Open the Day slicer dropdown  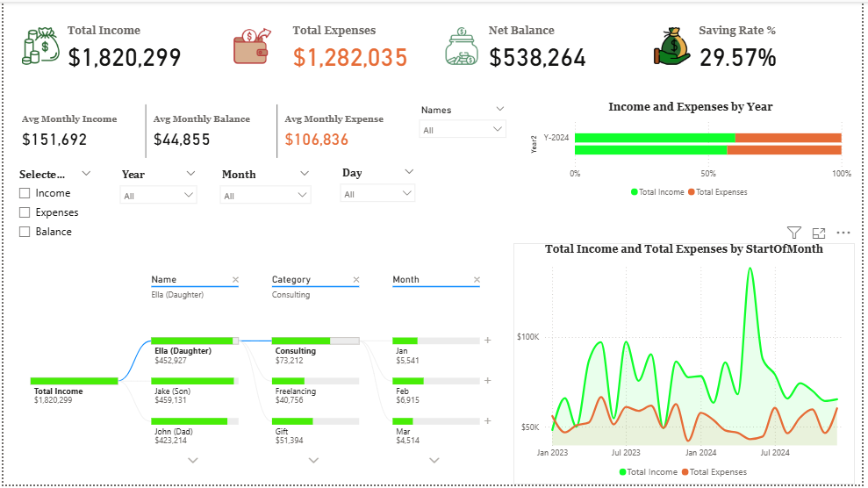(377, 194)
